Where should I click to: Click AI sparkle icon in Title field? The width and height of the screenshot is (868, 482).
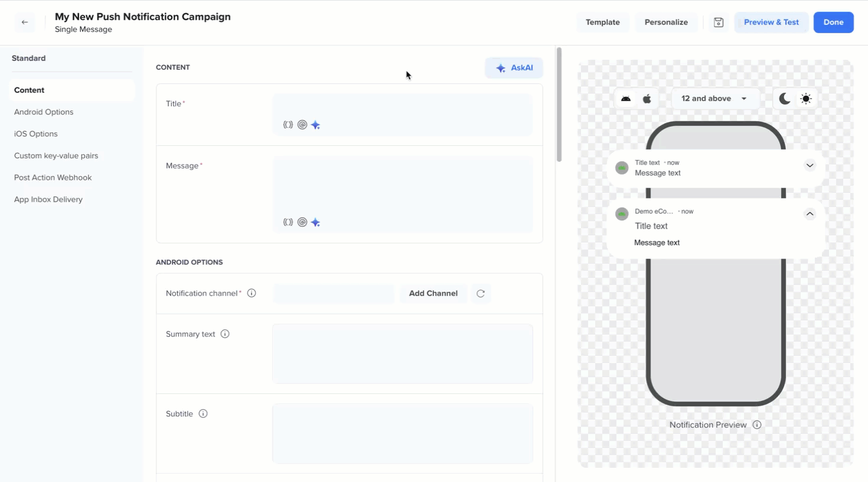pyautogui.click(x=316, y=125)
